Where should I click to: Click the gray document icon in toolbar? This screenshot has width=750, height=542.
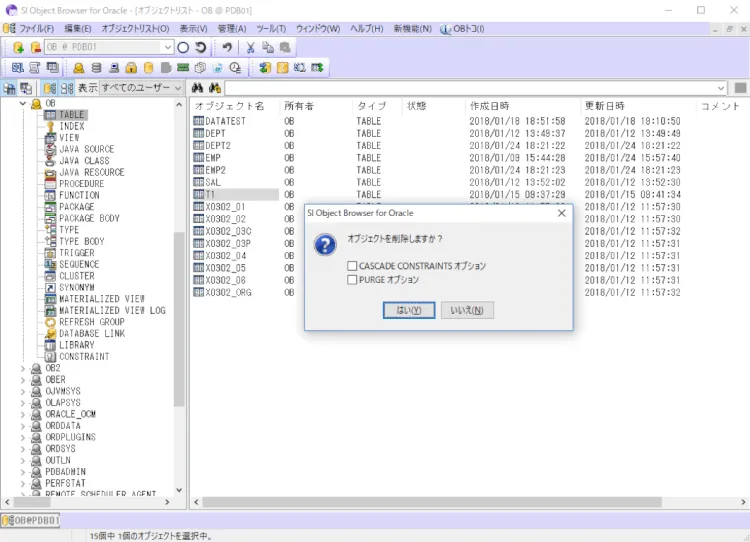click(x=166, y=68)
